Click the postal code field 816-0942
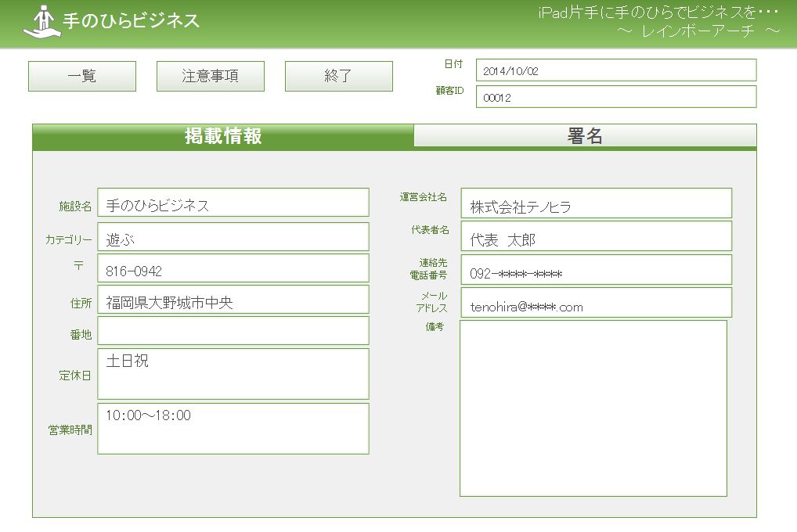Viewport: 797px width, 532px height. point(233,268)
